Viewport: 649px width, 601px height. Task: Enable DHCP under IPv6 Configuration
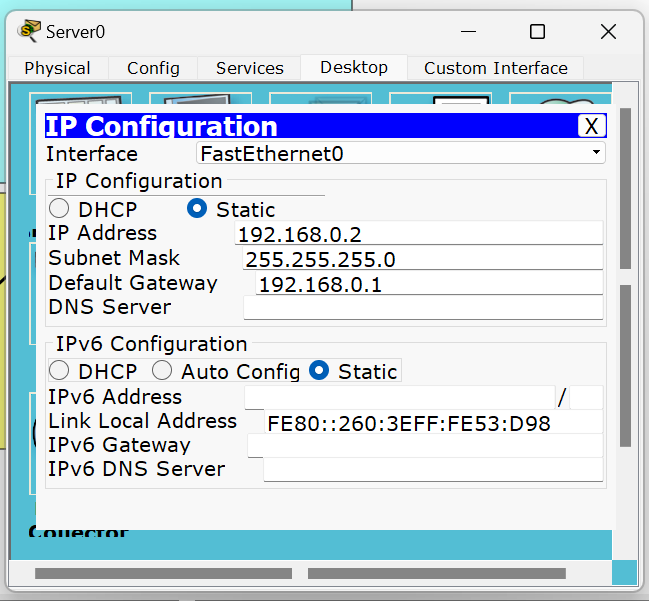[60, 371]
